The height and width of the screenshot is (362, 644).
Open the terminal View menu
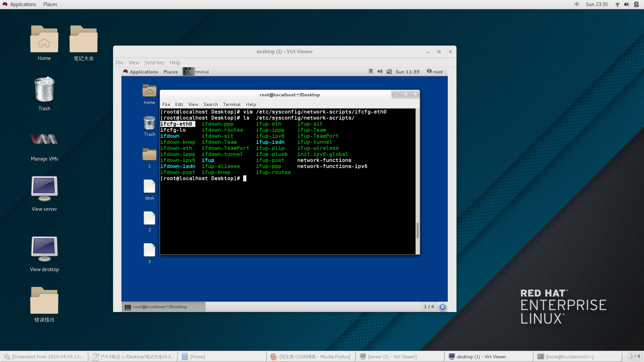[x=193, y=104]
